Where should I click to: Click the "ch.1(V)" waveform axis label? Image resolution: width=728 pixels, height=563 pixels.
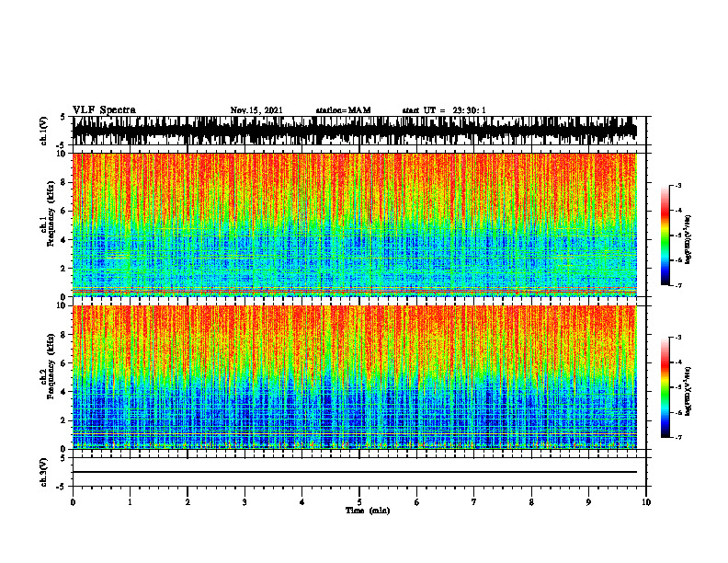click(x=44, y=131)
